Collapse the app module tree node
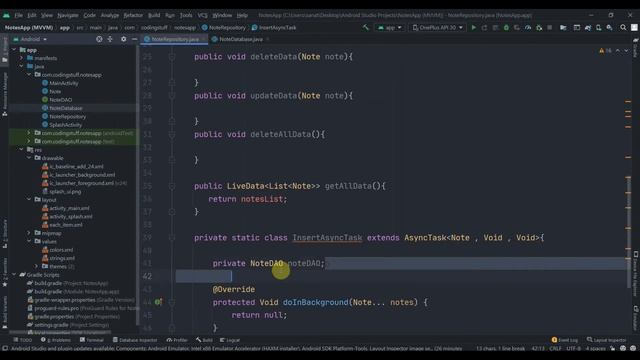 [14, 49]
